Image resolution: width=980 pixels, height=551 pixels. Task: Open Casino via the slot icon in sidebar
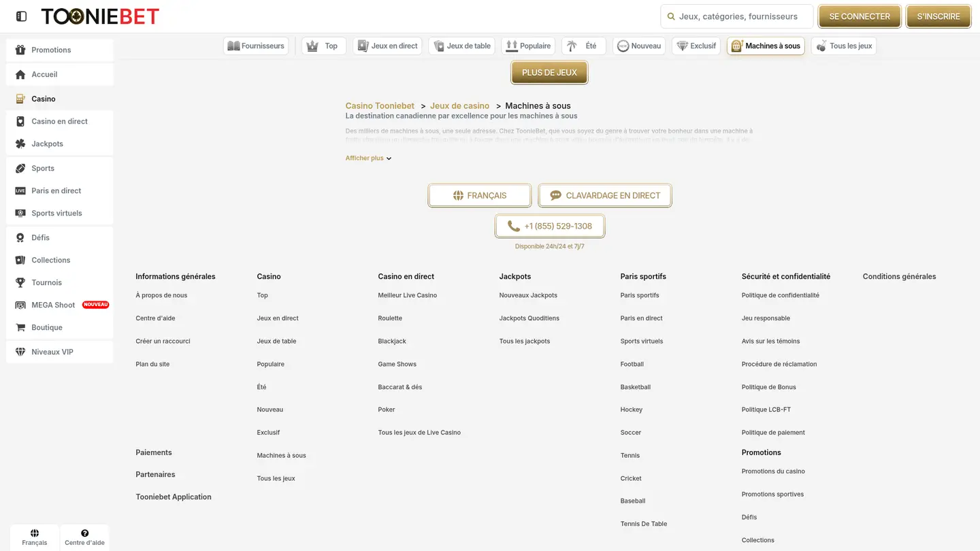[x=20, y=99]
